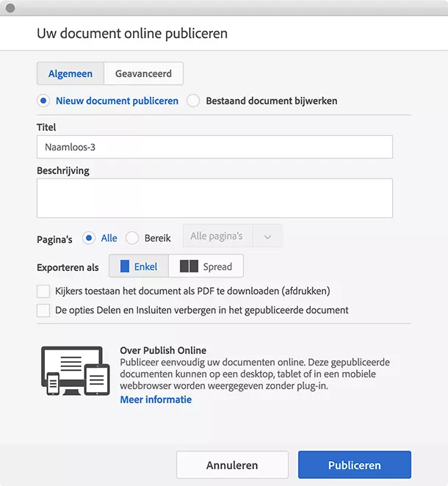Click the 'Pagina's' label
The image size is (448, 486).
pyautogui.click(x=54, y=239)
